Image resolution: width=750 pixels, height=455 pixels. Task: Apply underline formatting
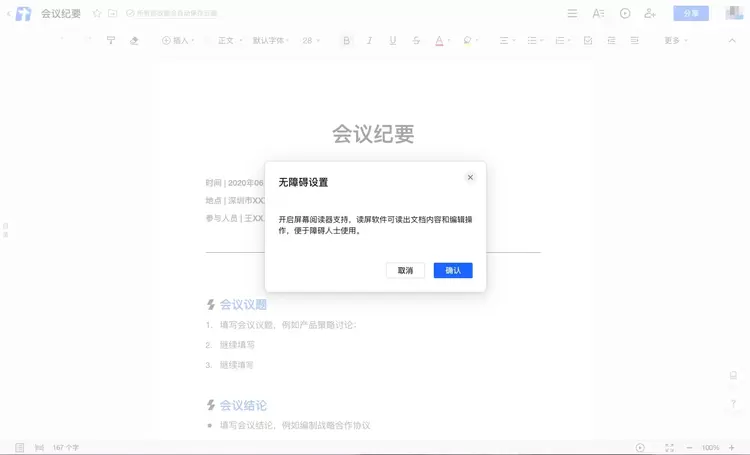click(x=393, y=41)
